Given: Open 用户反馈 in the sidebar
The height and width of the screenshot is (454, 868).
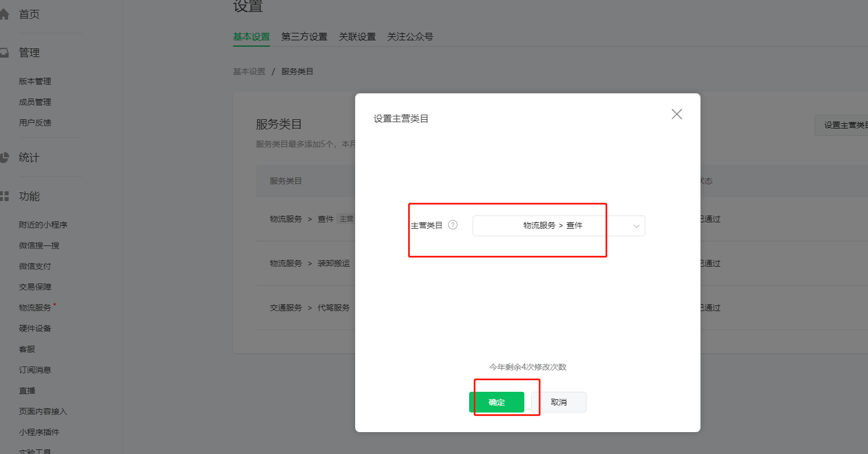Looking at the screenshot, I should (x=35, y=123).
